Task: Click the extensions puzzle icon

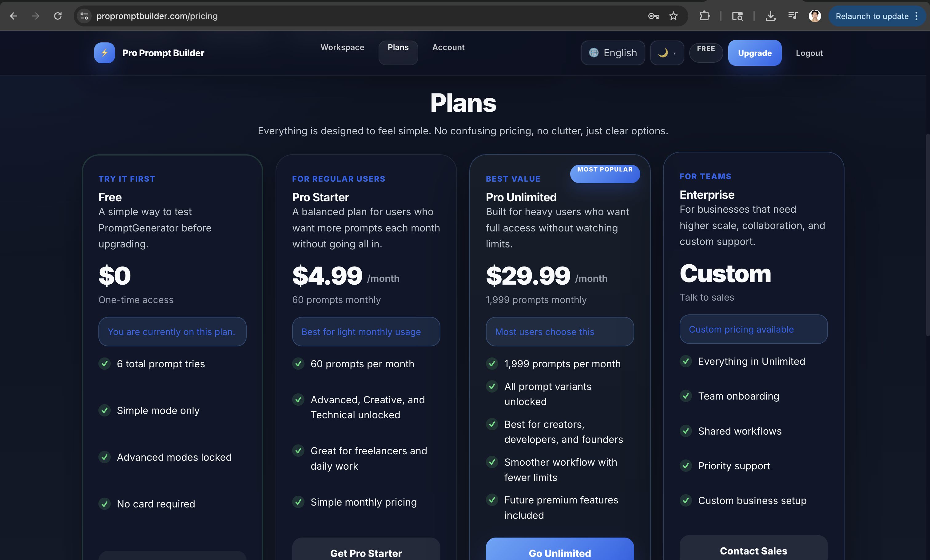Action: coord(705,16)
